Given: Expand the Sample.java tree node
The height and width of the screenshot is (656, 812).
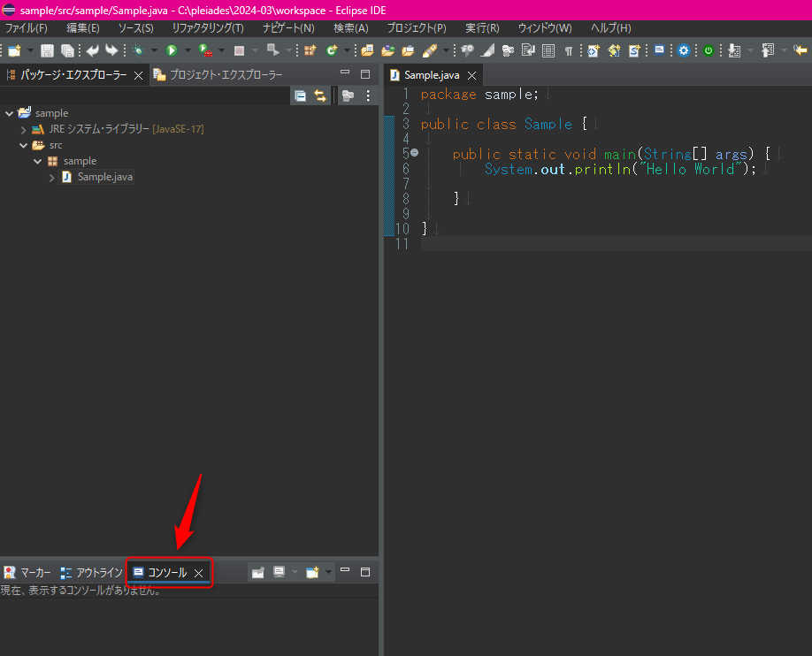Looking at the screenshot, I should pos(52,178).
